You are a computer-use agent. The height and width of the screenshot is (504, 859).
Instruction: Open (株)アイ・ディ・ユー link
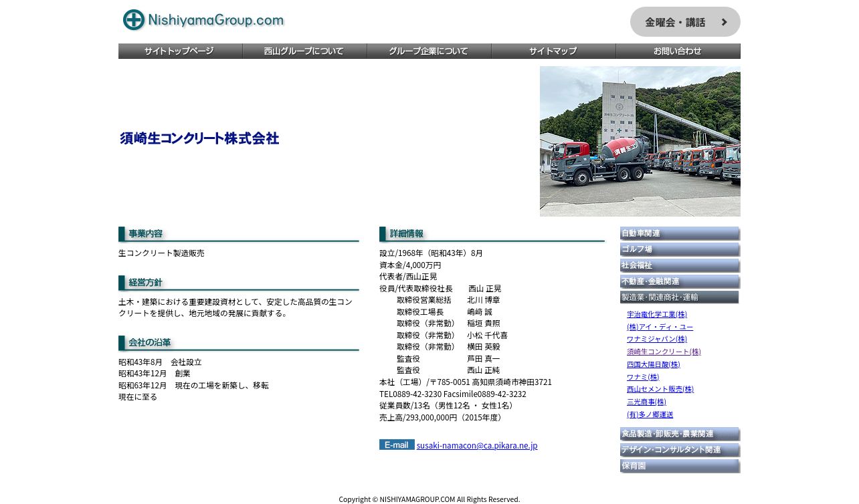[x=660, y=327]
